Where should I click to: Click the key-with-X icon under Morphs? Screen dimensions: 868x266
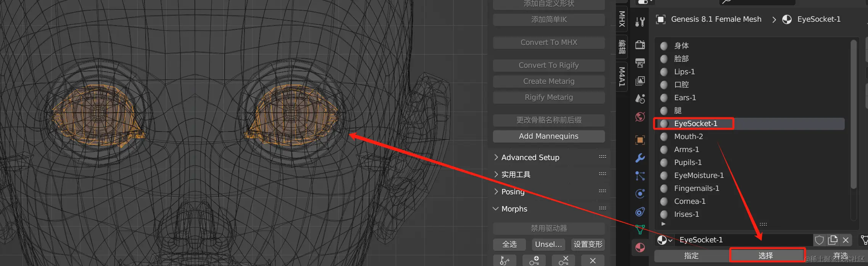[x=563, y=260]
